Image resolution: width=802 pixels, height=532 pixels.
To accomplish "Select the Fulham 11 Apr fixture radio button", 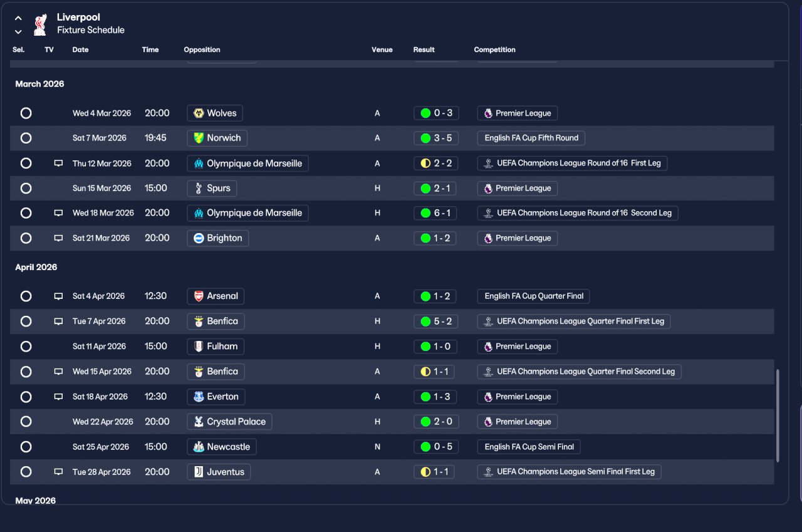I will [26, 347].
